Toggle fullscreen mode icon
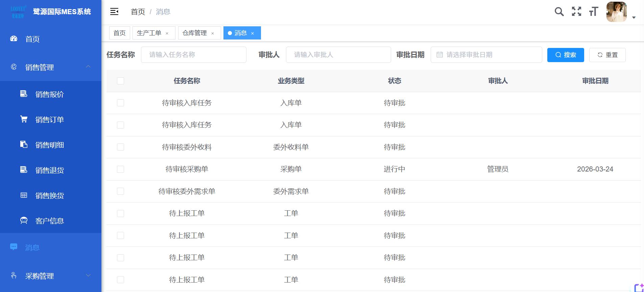Viewport: 644px width, 292px height. coord(576,12)
